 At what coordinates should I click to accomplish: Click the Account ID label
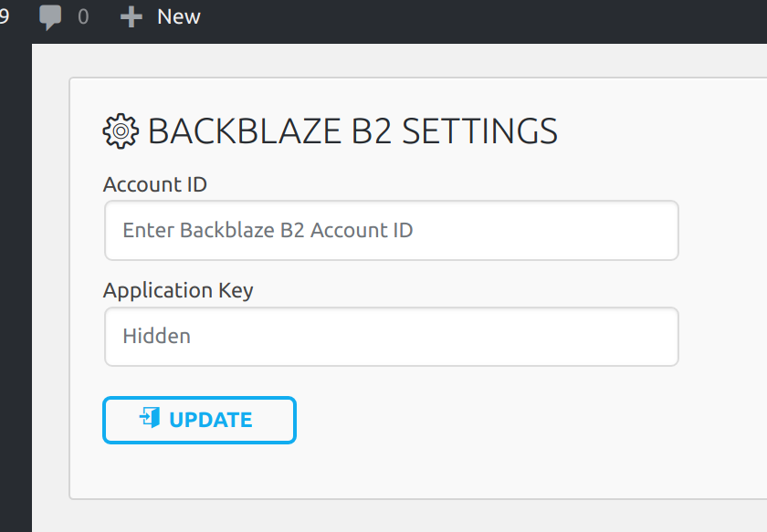tap(155, 184)
